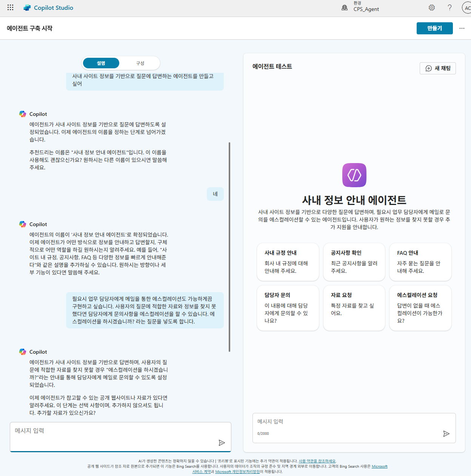Select the CPS_Agent environment name
Screen dimensions: 471x476
tap(366, 9)
